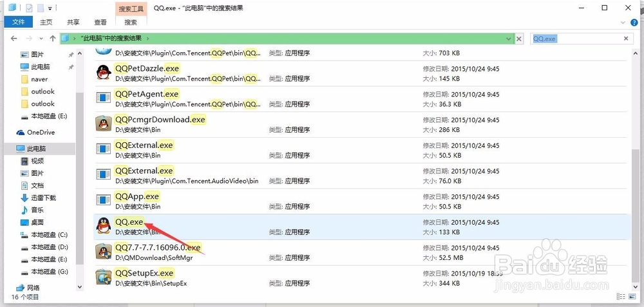Image resolution: width=644 pixels, height=307 pixels.
Task: Click path D:\安装文件\Bin\SetupEx
Action: point(151,283)
